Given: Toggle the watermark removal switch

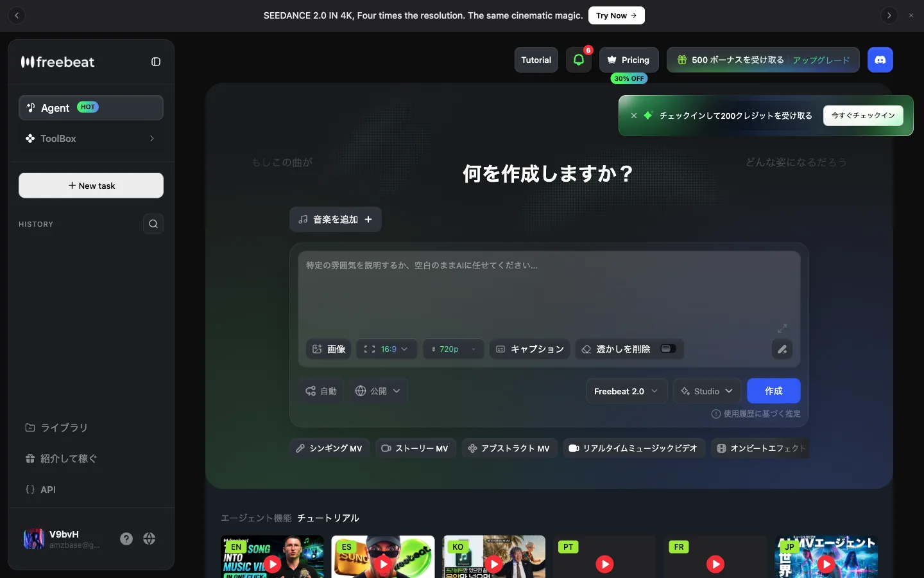Looking at the screenshot, I should click(668, 349).
